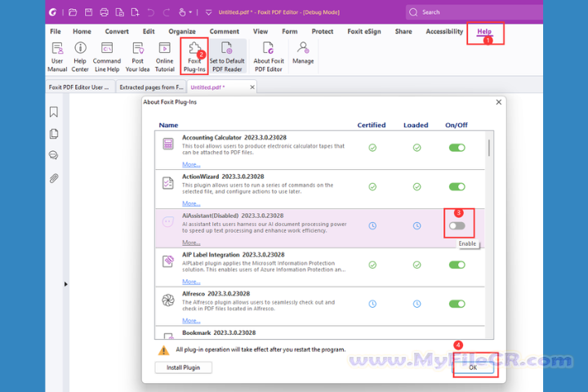The height and width of the screenshot is (392, 588).
Task: Open the Bookmarks side panel
Action: [54, 112]
